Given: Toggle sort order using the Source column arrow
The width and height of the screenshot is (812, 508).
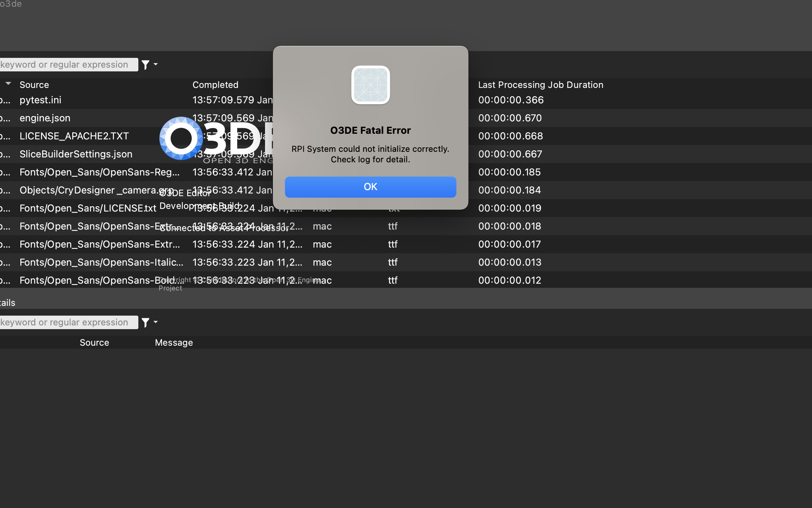Looking at the screenshot, I should 8,84.
